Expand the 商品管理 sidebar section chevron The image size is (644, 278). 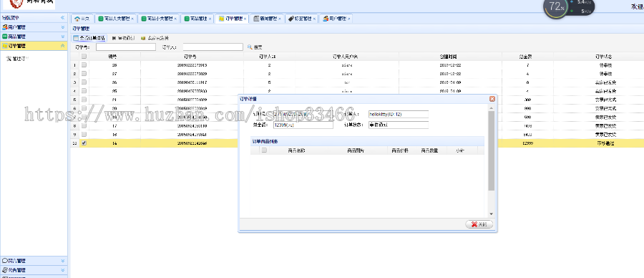click(62, 37)
